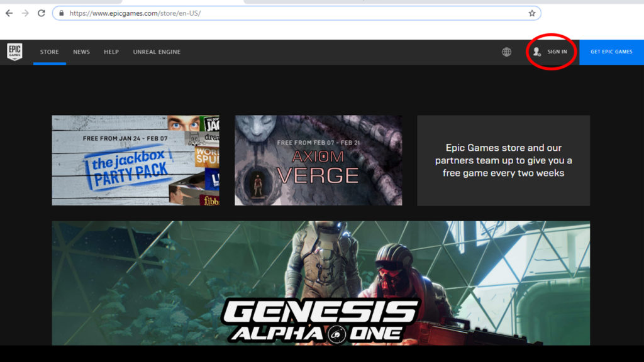Open the Unreal Engine nav link

tap(157, 52)
